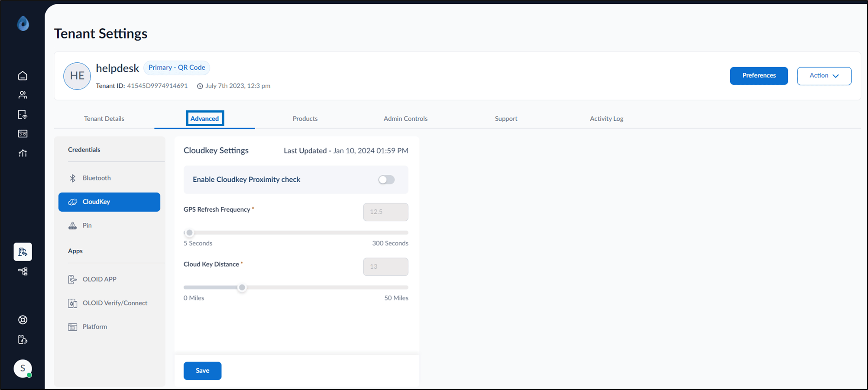Screen dimensions: 868x390
Task: Open the hierarchy tree sidebar icon
Action: 23,271
